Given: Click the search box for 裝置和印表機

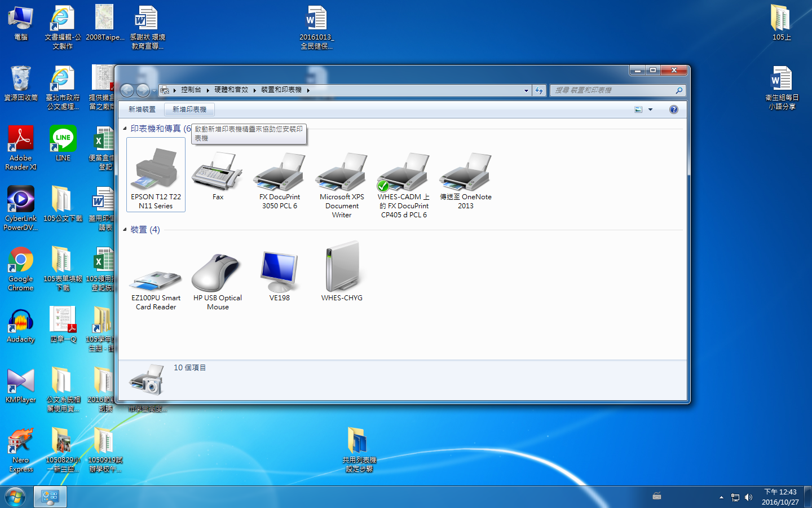Looking at the screenshot, I should pos(614,90).
